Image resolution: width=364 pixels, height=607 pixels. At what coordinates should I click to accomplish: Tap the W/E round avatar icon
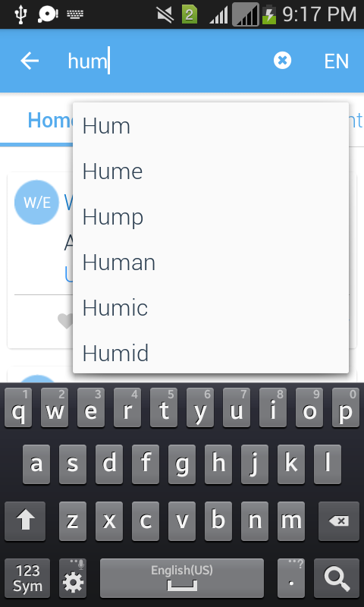[36, 202]
